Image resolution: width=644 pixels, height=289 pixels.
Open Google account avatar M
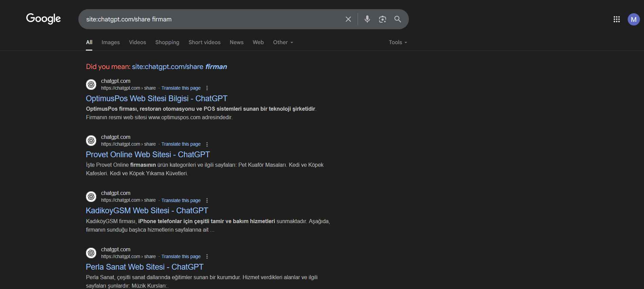tap(633, 19)
